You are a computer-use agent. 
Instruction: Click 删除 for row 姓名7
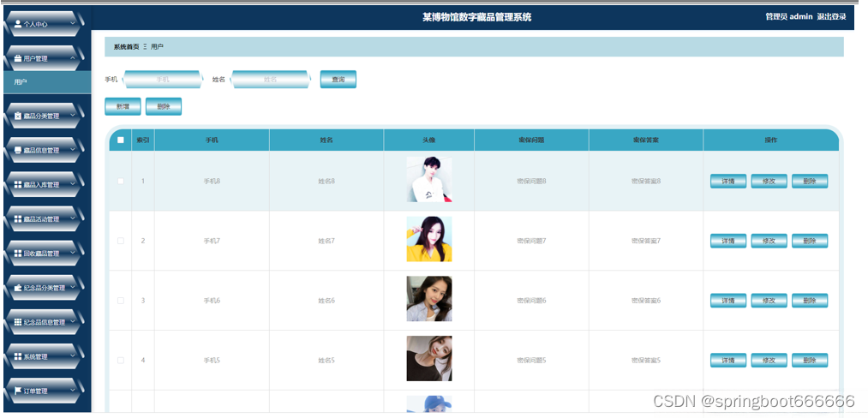(810, 241)
